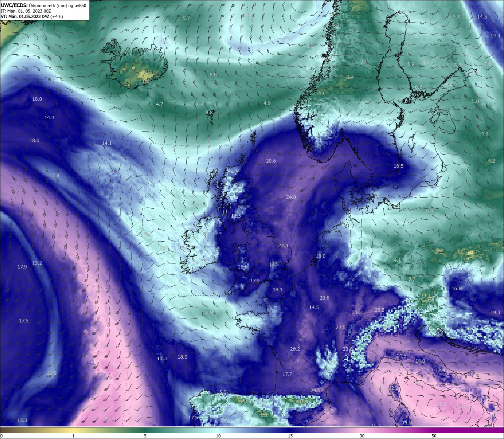Click the 13.2 value over the Atlantic
The height and width of the screenshot is (439, 504).
[37, 263]
